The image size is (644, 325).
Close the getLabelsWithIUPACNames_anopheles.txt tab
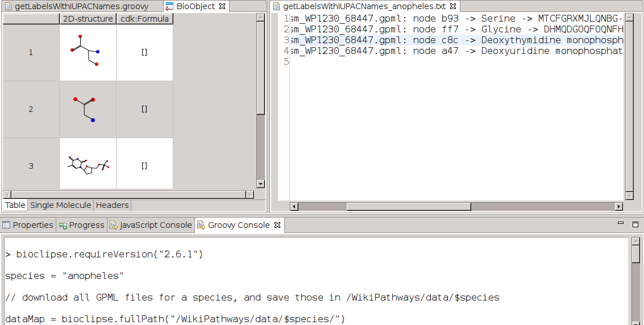[454, 7]
